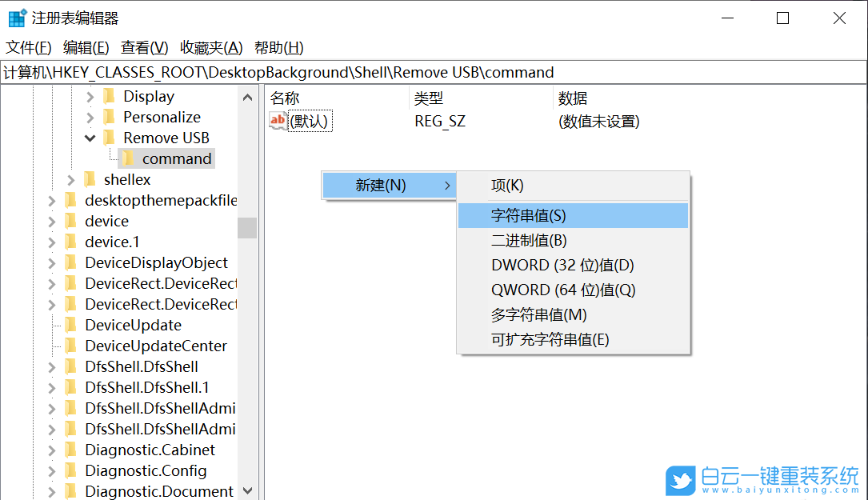This screenshot has height=500, width=868.
Task: Collapse the Remove USB tree node
Action: [90, 138]
